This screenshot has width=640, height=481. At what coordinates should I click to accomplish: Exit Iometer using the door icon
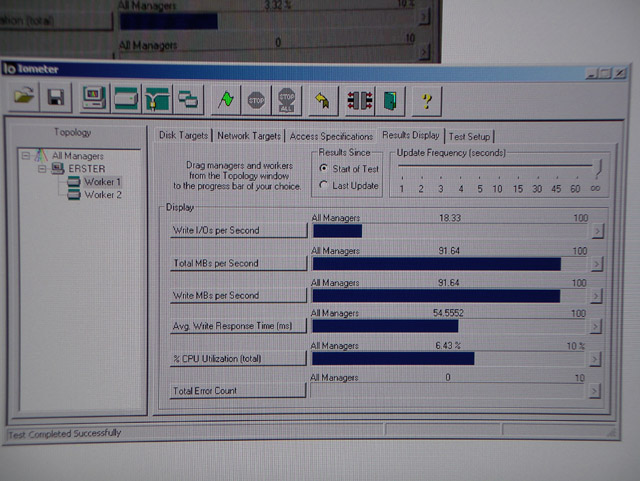click(x=390, y=101)
